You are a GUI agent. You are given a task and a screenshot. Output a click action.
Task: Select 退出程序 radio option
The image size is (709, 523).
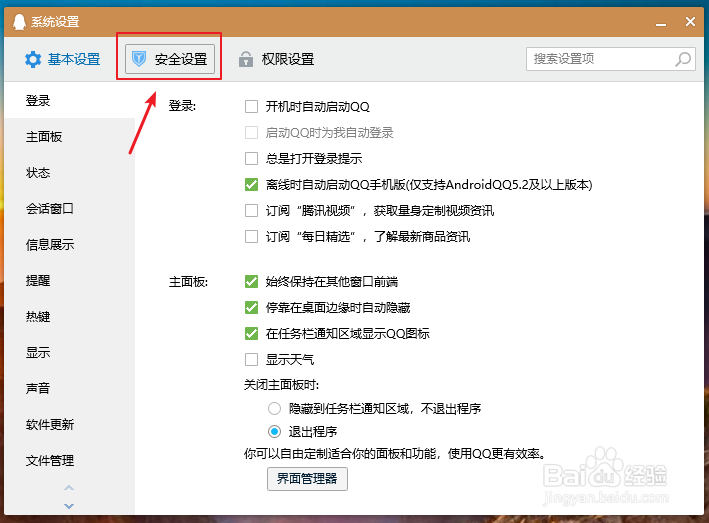274,431
